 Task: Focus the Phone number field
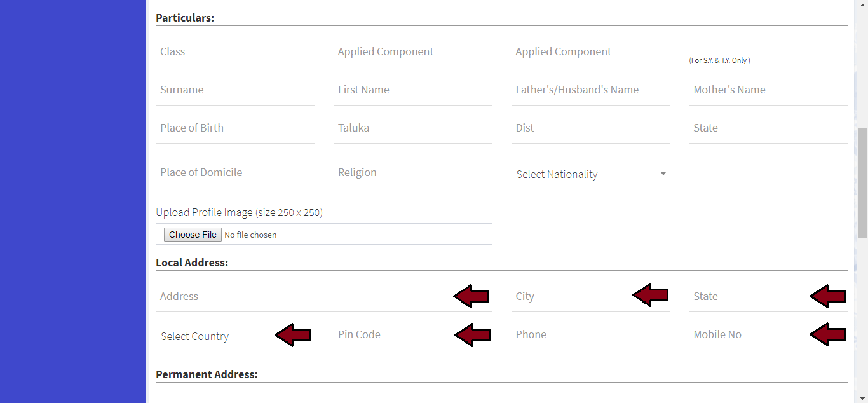pos(590,335)
